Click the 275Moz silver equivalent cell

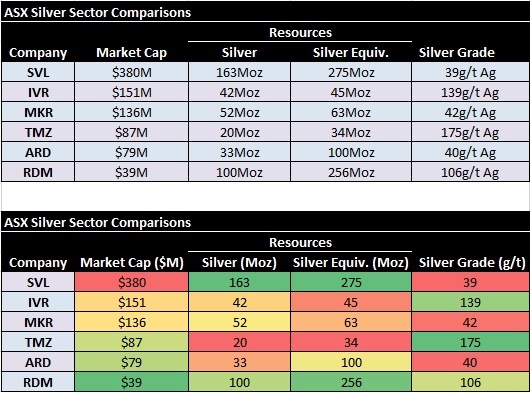pyautogui.click(x=351, y=72)
